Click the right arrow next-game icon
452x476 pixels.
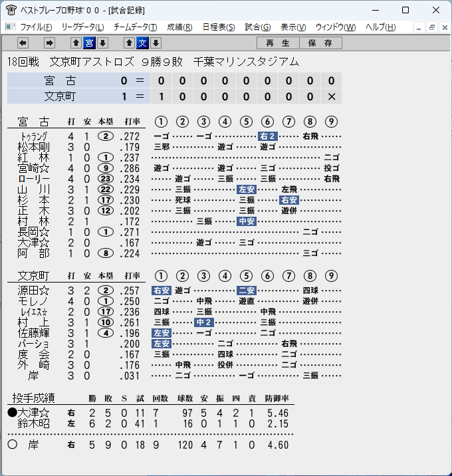pos(49,43)
